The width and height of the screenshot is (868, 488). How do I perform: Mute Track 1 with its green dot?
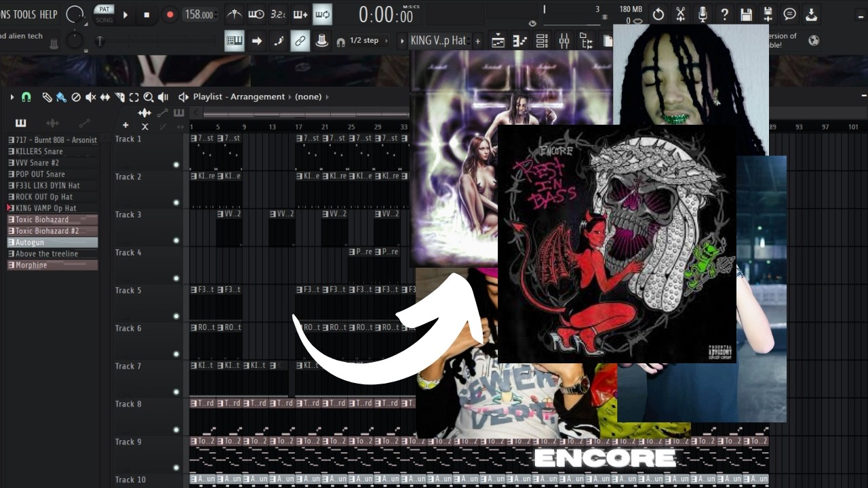[x=176, y=165]
